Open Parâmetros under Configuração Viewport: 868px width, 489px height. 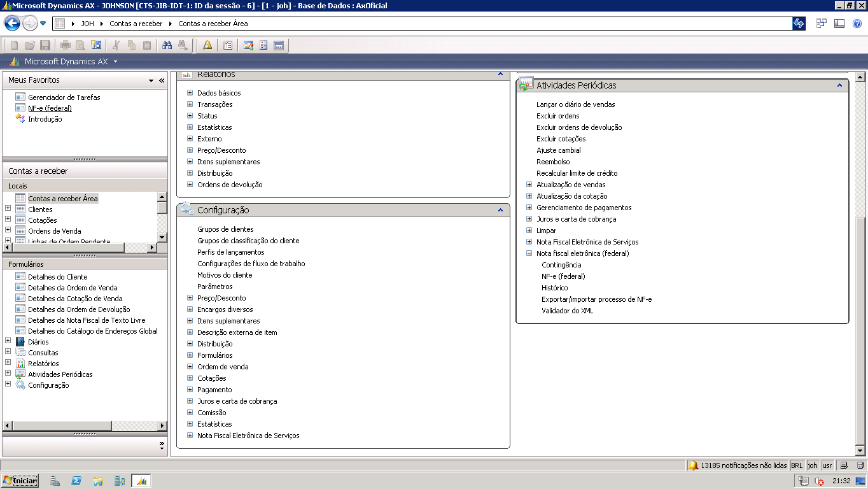(215, 287)
